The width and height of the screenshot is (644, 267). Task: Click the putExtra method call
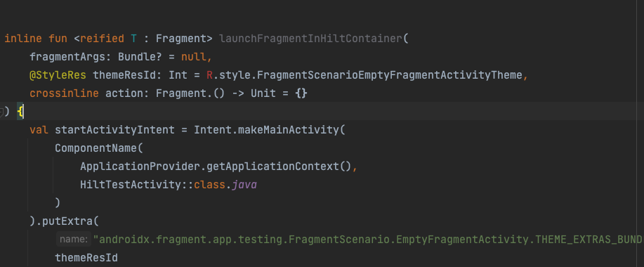click(67, 221)
